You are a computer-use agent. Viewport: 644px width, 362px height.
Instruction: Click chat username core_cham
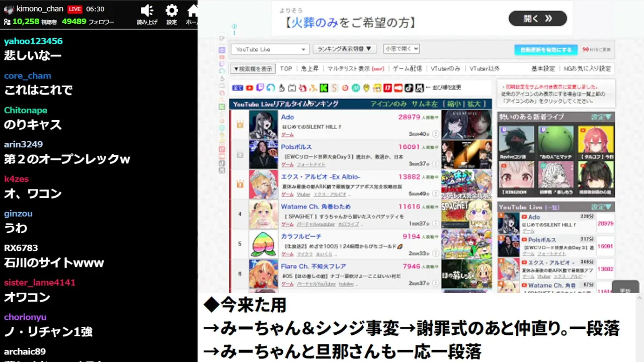click(28, 76)
